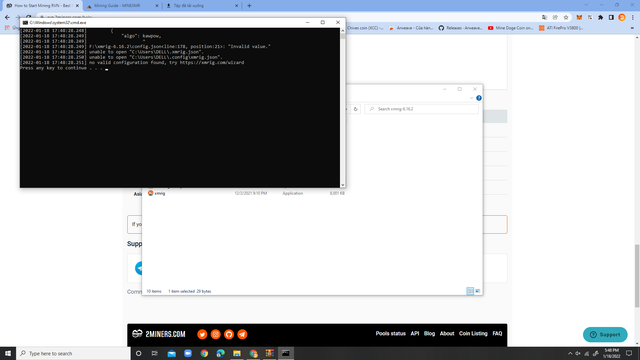Open a new Chrome tab
Image resolution: width=640 pixels, height=360 pixels.
tap(249, 6)
